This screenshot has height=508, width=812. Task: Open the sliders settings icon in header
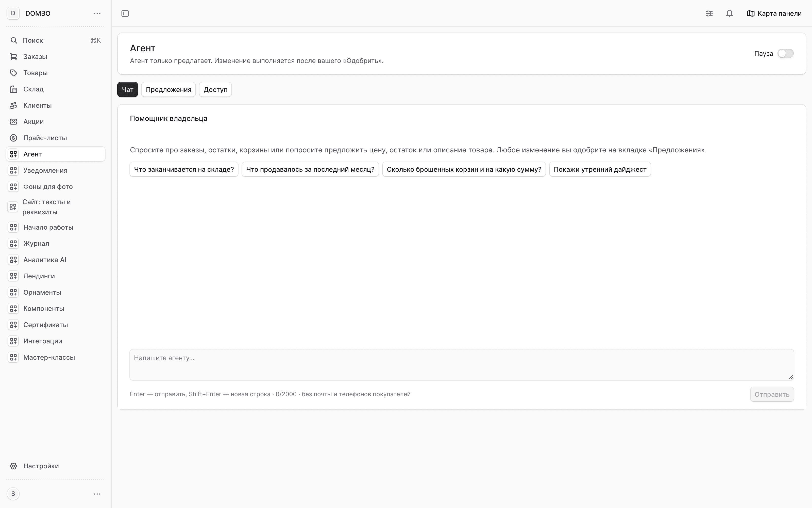709,13
